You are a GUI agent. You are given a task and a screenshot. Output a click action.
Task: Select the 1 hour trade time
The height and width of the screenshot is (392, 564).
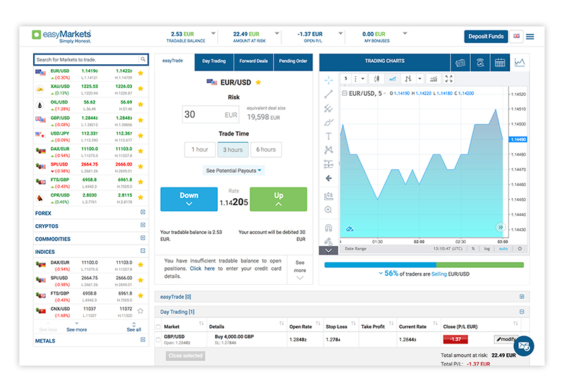click(x=200, y=149)
